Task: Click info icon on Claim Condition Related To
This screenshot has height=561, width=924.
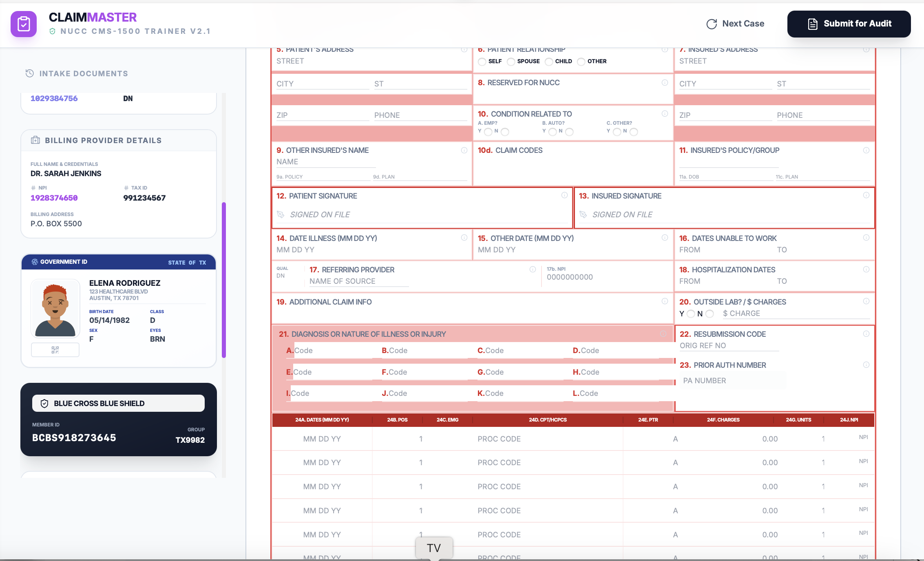Action: [665, 114]
